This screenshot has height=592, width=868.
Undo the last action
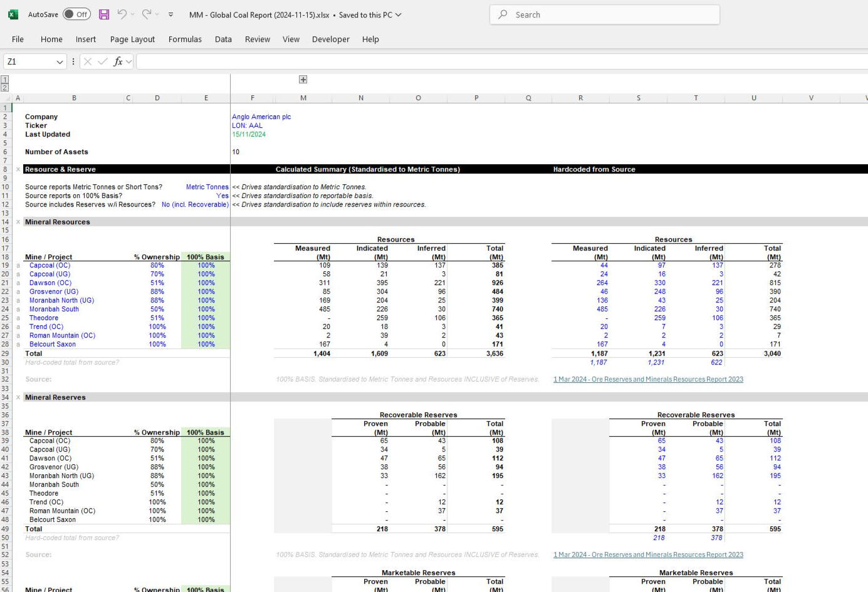(x=122, y=14)
